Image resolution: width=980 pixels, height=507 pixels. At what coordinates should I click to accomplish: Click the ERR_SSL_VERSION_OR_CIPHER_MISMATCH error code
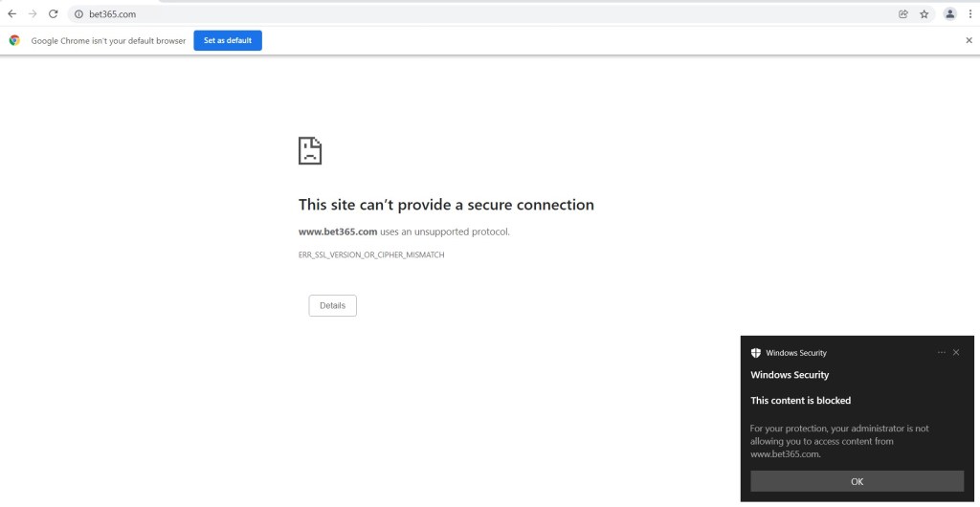point(371,255)
